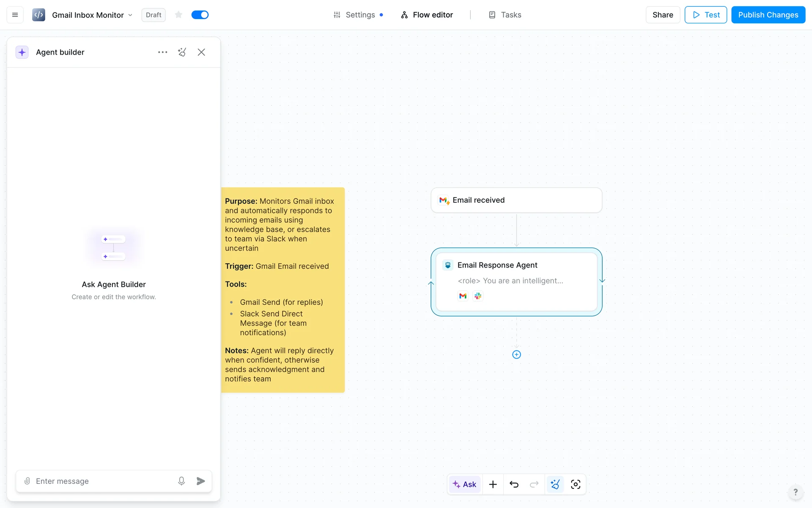This screenshot has height=508, width=812.
Task: Toggle the auto-layout tidy icon in bottom toolbar
Action: (x=555, y=484)
